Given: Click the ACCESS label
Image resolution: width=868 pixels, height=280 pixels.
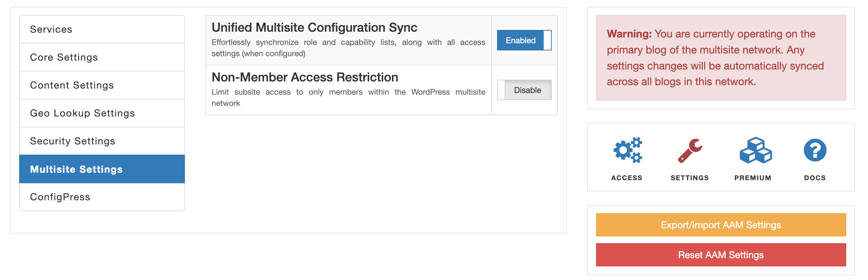Looking at the screenshot, I should click(627, 178).
